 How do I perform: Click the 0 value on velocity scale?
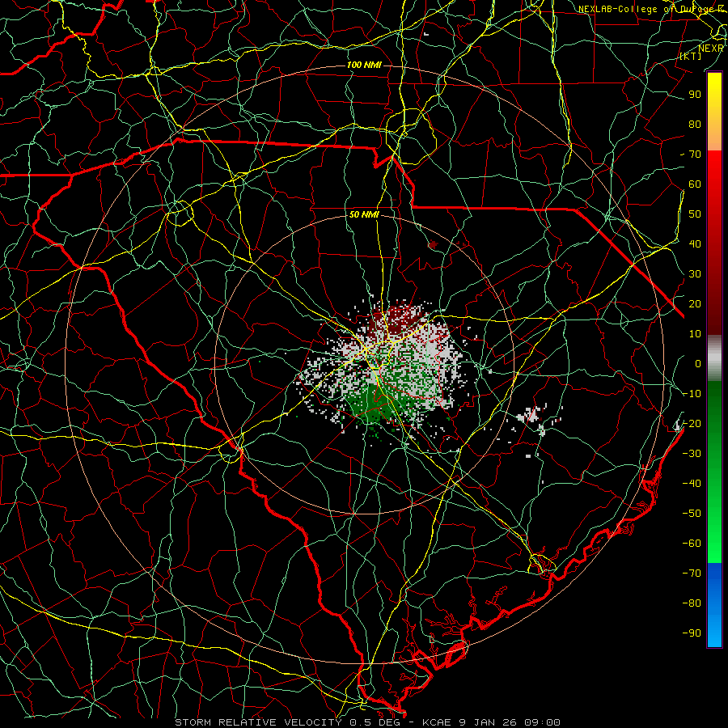pyautogui.click(x=698, y=363)
